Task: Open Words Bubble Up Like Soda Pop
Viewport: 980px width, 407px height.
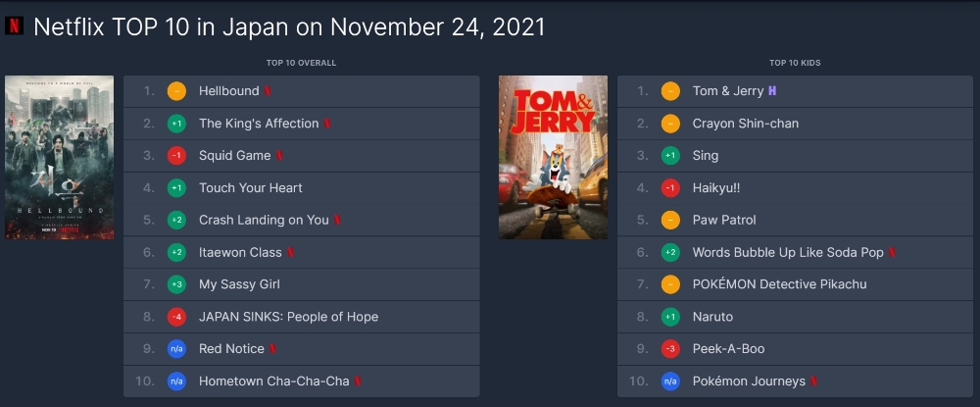Action: (788, 253)
